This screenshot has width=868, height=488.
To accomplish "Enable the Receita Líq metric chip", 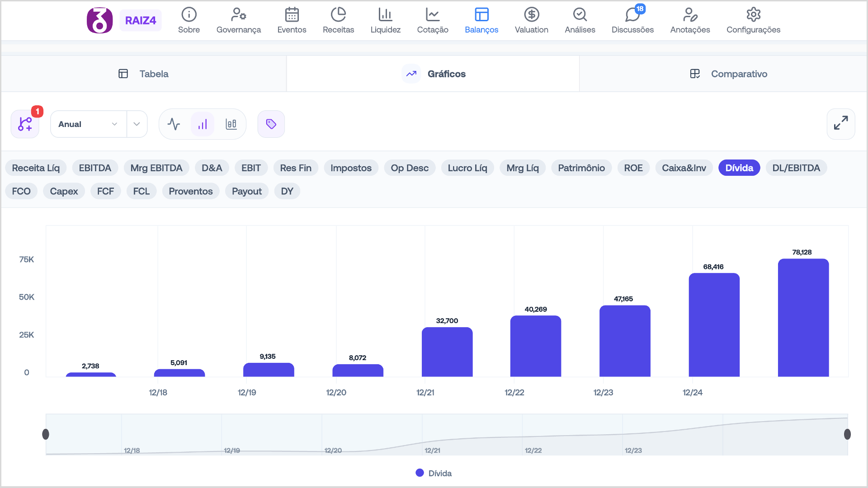I will pyautogui.click(x=36, y=168).
